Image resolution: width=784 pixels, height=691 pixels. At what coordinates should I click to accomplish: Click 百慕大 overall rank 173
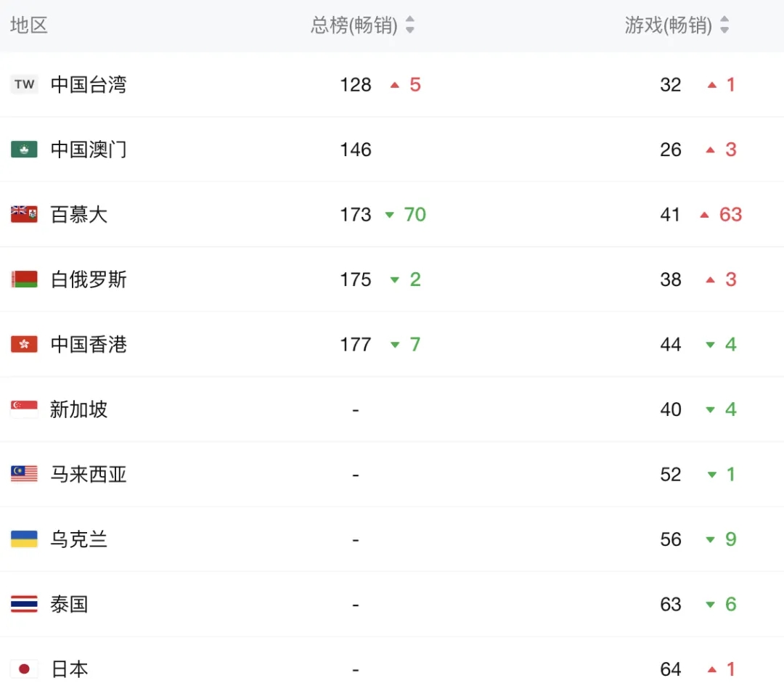click(x=355, y=215)
